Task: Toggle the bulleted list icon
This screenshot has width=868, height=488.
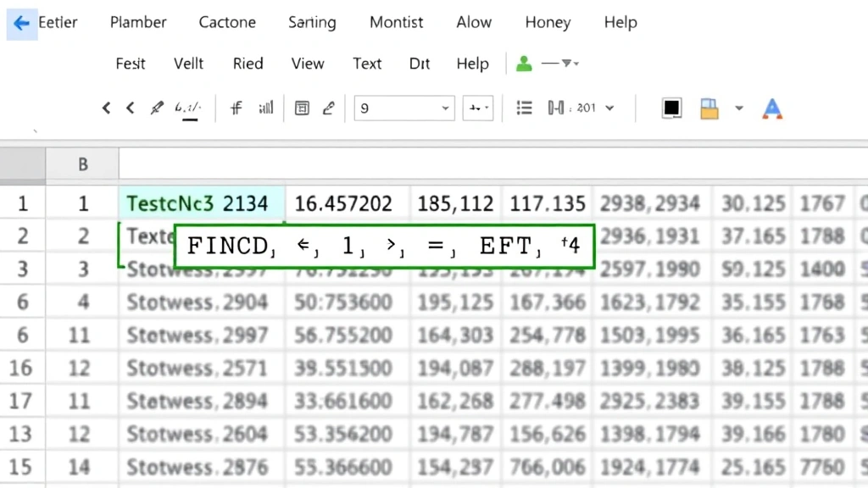Action: (524, 108)
